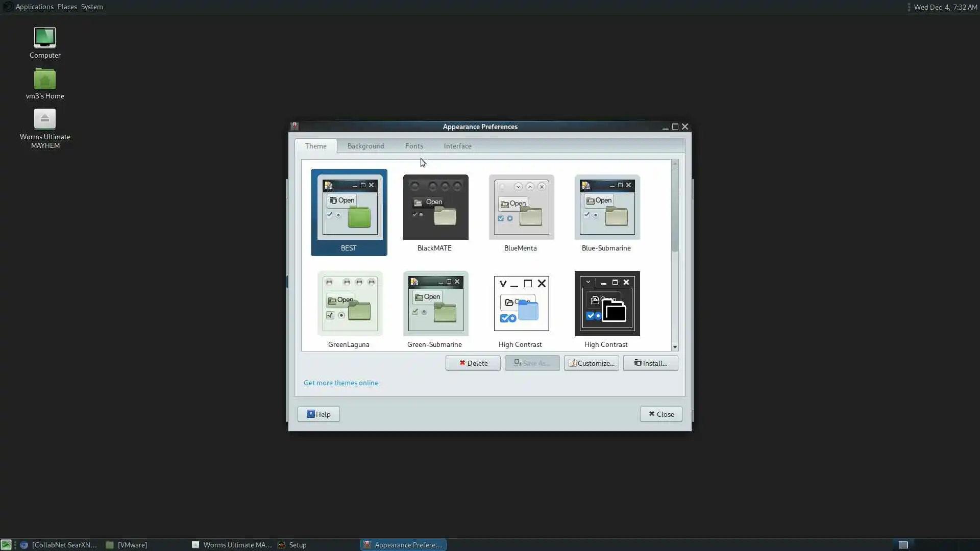Image resolution: width=980 pixels, height=551 pixels.
Task: Select the Green-Submarine theme icon
Action: [435, 304]
